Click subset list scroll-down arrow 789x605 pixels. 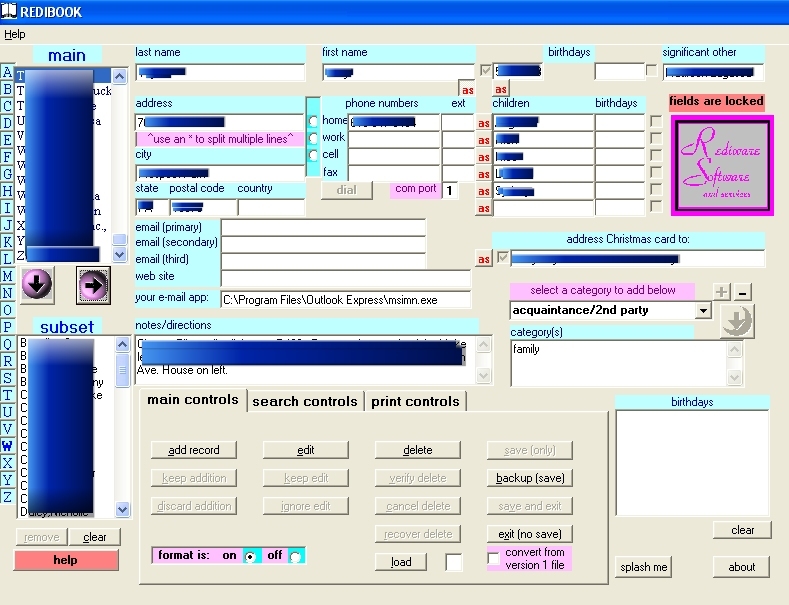click(x=122, y=509)
